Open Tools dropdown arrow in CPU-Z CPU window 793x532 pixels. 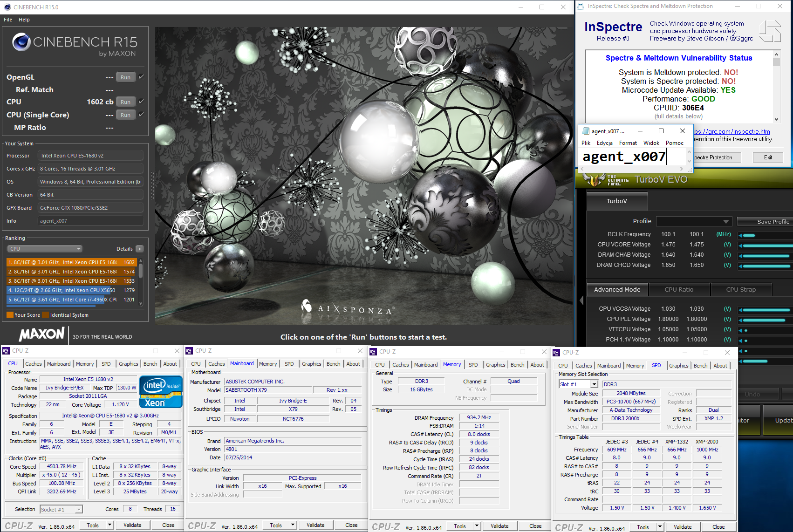pyautogui.click(x=110, y=525)
